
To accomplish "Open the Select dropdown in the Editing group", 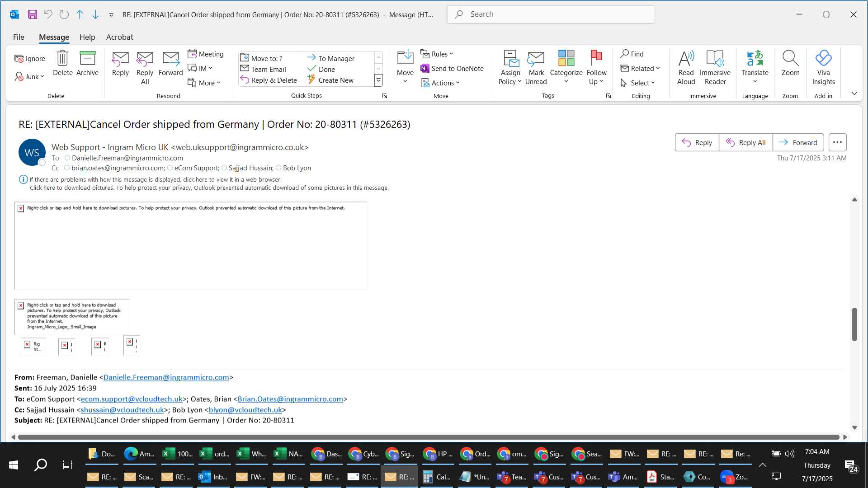I will coord(637,83).
